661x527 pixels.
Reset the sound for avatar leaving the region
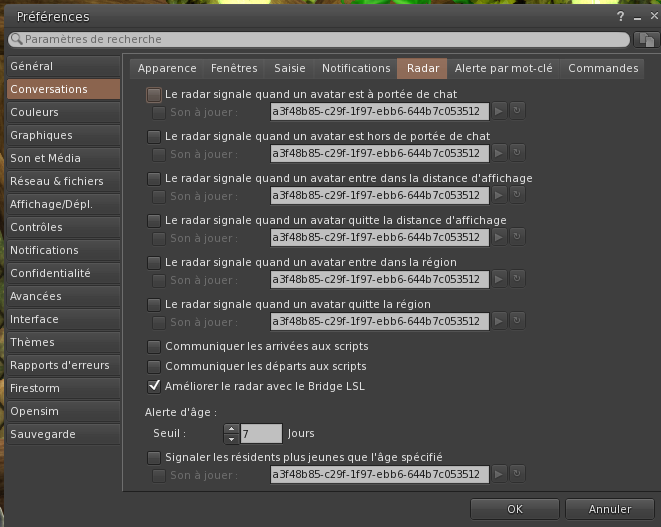pos(517,322)
